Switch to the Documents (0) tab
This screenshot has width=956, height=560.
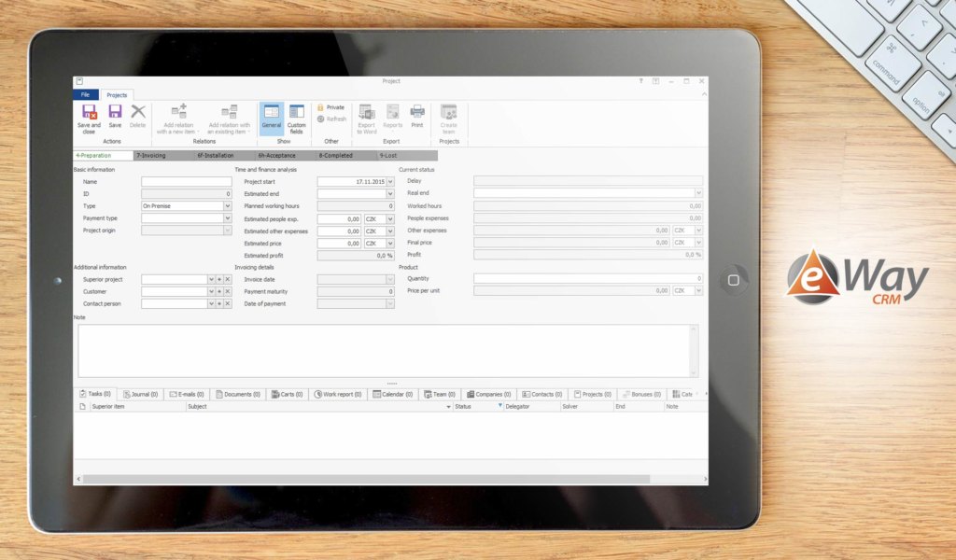[x=238, y=395]
